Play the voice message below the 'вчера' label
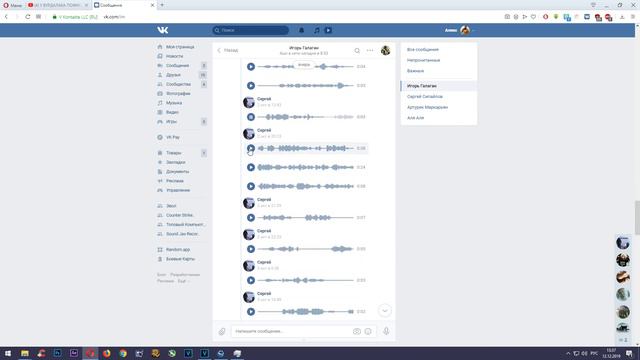The height and width of the screenshot is (360, 640). click(251, 86)
